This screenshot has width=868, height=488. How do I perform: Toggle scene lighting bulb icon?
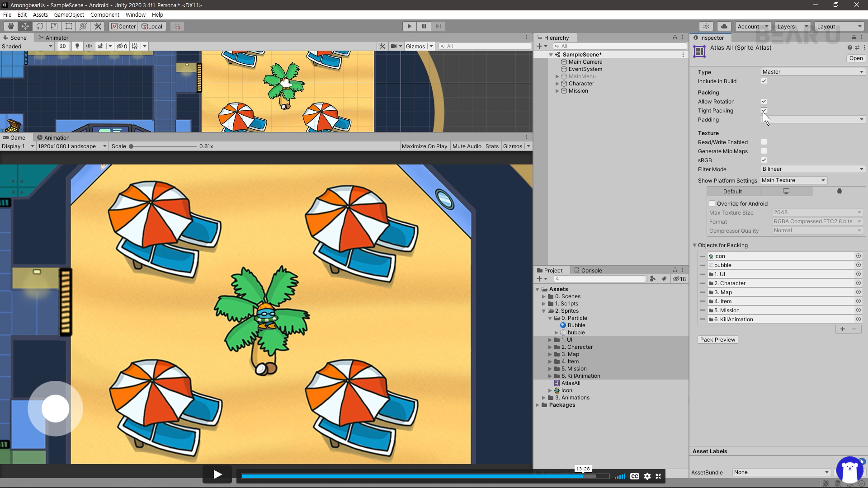[77, 46]
